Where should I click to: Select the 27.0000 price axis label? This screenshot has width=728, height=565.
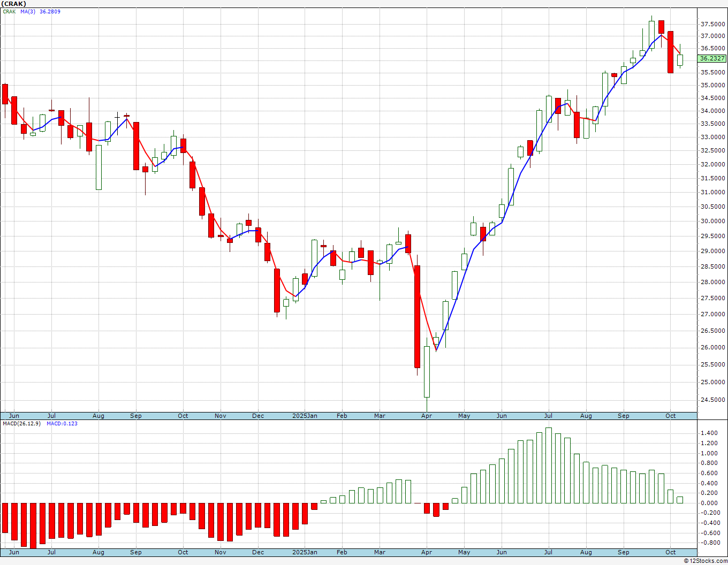(712, 314)
